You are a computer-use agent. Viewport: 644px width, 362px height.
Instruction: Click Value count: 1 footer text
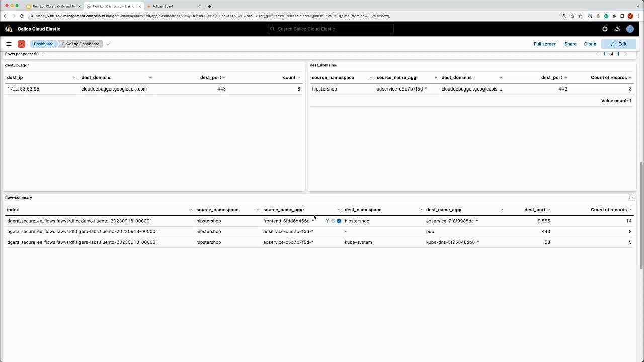(x=616, y=101)
